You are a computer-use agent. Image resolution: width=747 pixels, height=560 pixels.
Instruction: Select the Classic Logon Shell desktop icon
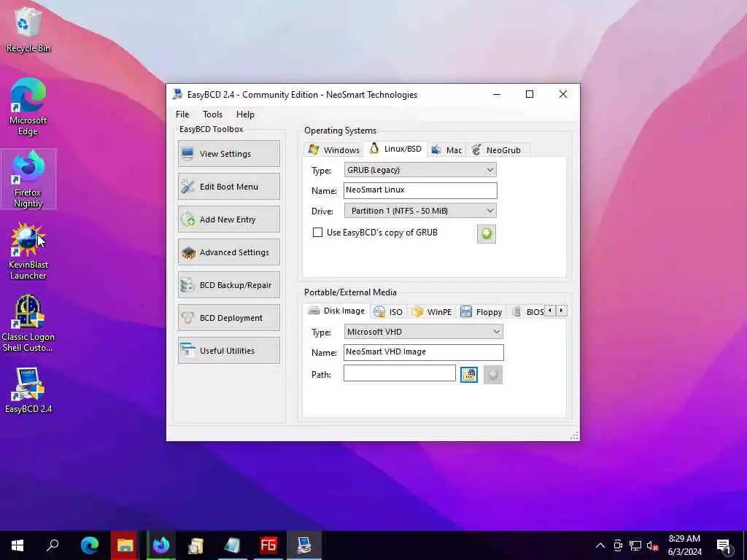[x=28, y=324]
